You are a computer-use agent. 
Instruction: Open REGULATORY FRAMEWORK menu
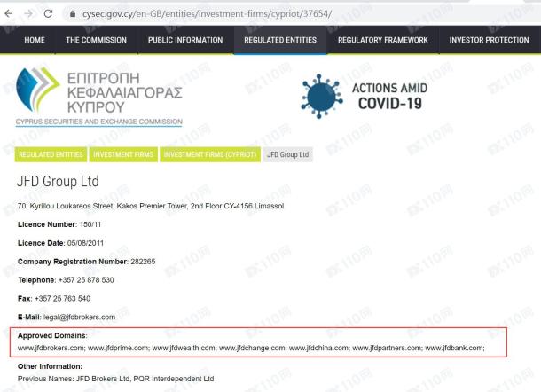pyautogui.click(x=382, y=40)
